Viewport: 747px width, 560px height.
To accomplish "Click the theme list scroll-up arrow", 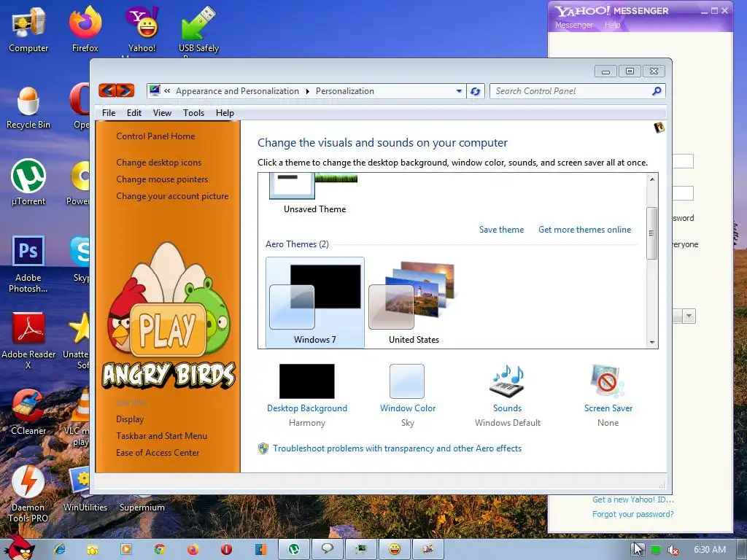I will (x=651, y=179).
